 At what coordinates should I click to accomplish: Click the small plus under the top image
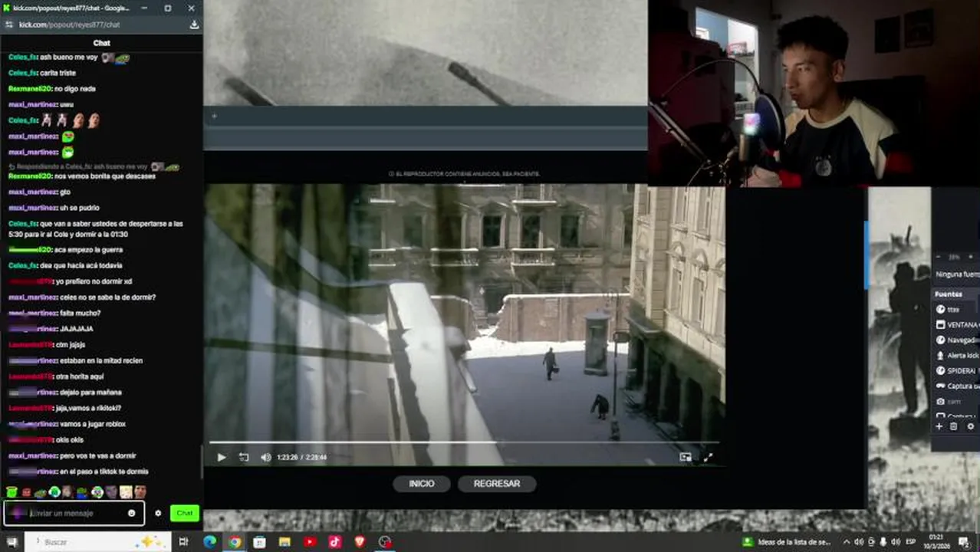pos(214,117)
